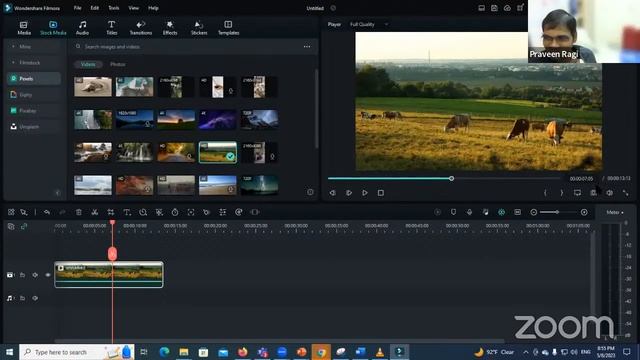This screenshot has width=640, height=360.
Task: Open the Effects tab
Action: pos(170,28)
